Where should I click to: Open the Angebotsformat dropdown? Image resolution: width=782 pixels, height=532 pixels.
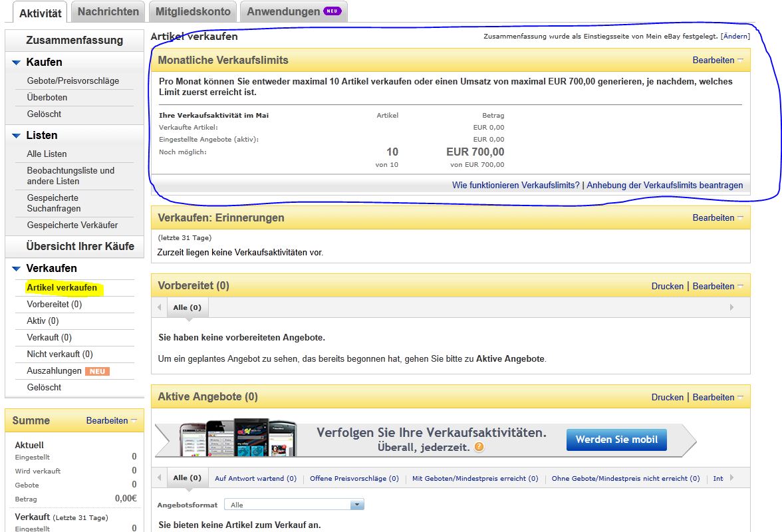[294, 505]
